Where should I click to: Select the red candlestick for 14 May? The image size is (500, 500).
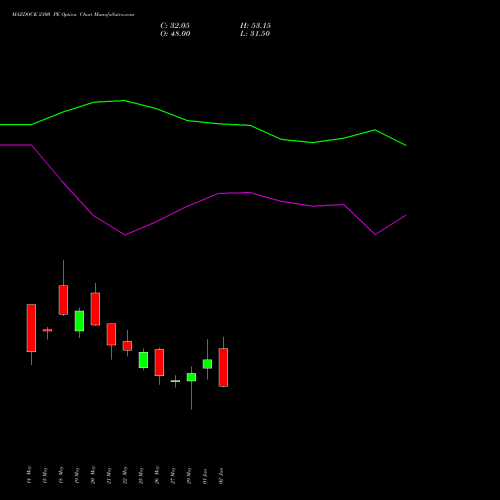[31, 328]
